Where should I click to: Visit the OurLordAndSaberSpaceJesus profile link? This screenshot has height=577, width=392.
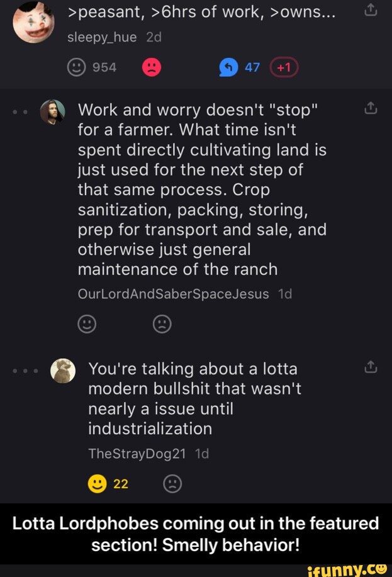pos(172,294)
